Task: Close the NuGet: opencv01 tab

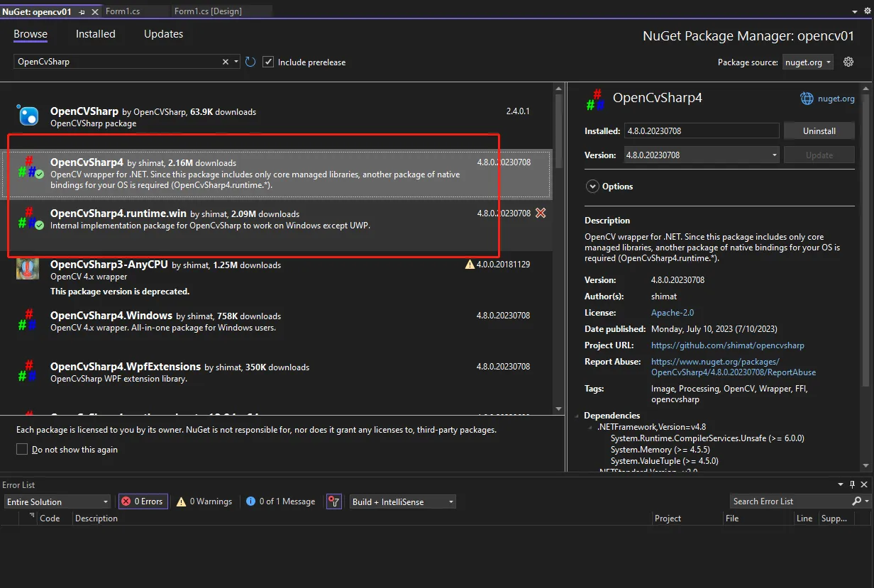Action: (95, 11)
